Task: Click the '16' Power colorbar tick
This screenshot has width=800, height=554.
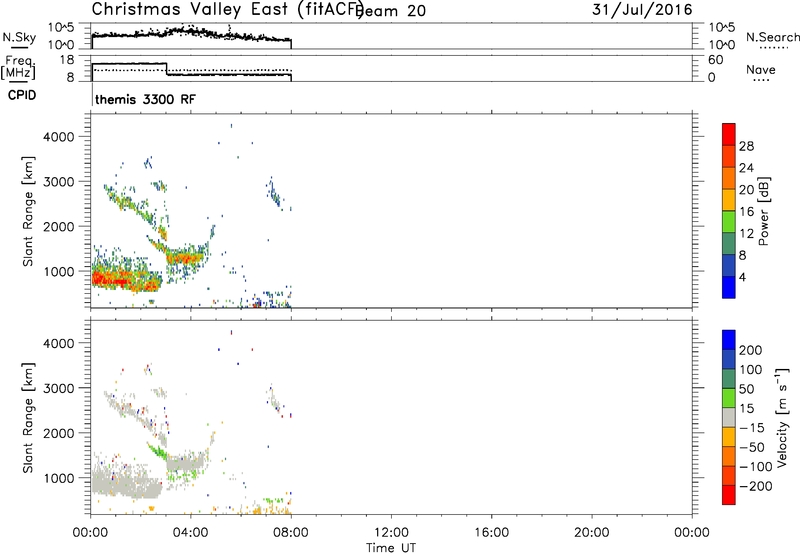Action: click(x=746, y=212)
